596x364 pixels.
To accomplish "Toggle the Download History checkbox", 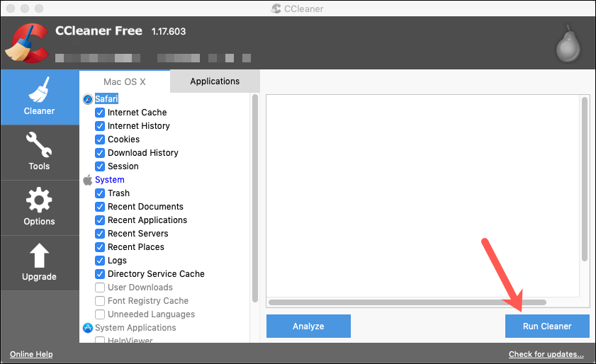I will (100, 153).
